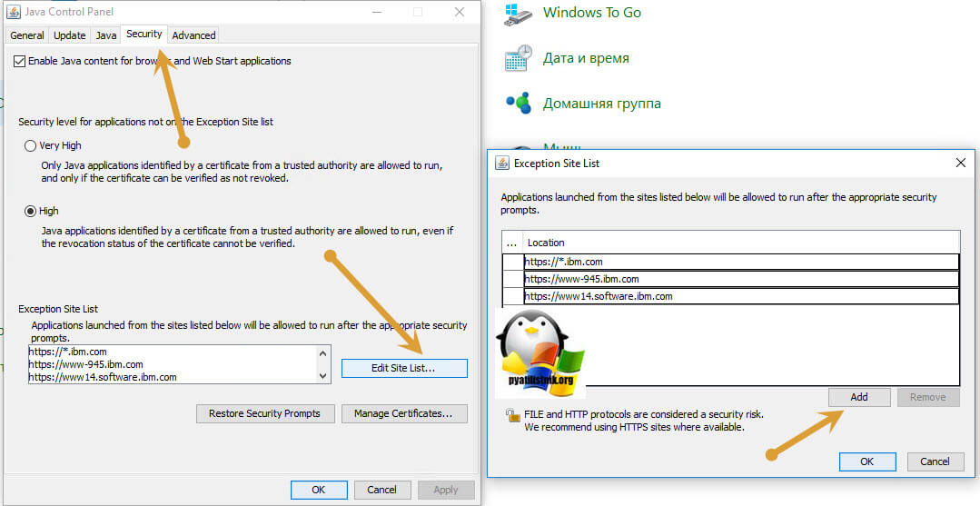Click Restore Security Prompts
This screenshot has width=980, height=506.
click(264, 413)
